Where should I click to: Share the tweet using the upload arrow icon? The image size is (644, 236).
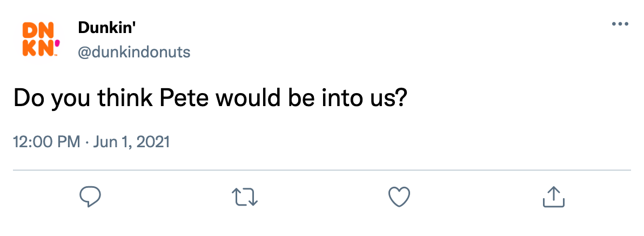point(553,197)
